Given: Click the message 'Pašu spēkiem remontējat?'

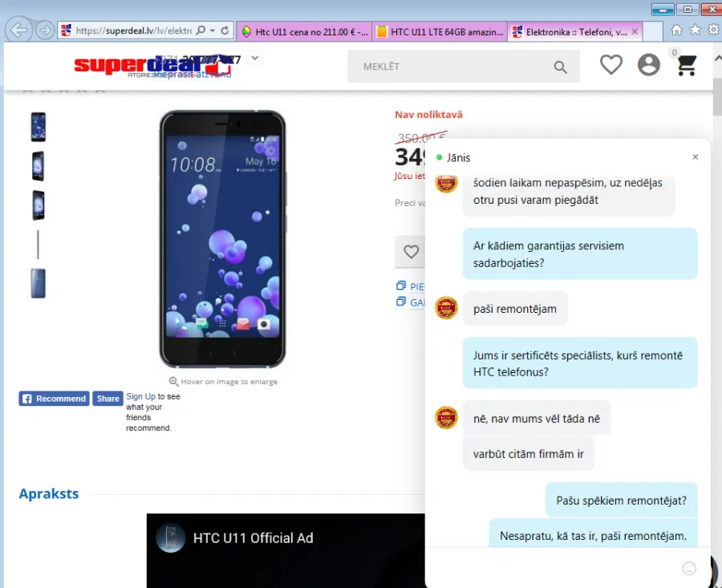Looking at the screenshot, I should coord(621,501).
